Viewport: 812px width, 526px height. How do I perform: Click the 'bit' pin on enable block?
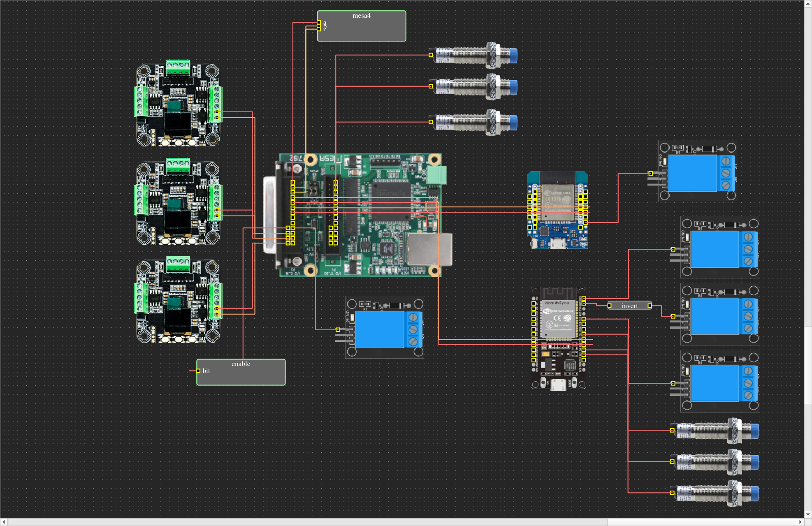click(x=198, y=371)
